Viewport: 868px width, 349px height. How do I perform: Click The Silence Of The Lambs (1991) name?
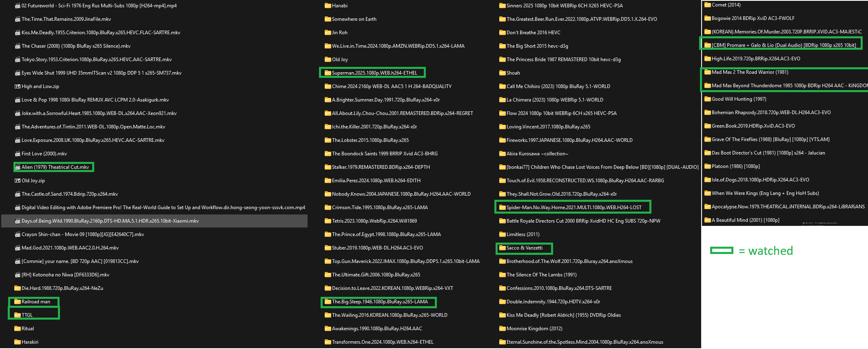tap(542, 275)
